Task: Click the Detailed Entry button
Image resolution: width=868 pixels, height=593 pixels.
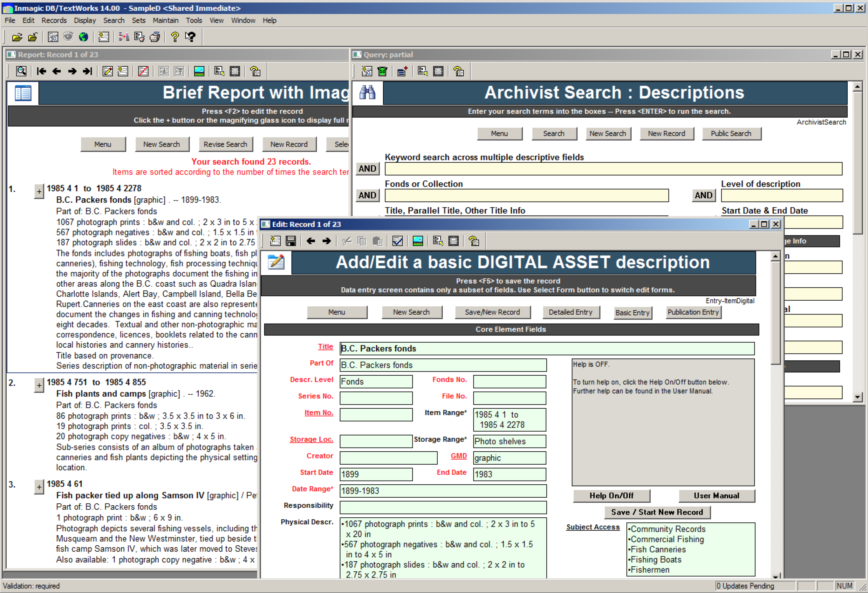Action: pos(570,312)
